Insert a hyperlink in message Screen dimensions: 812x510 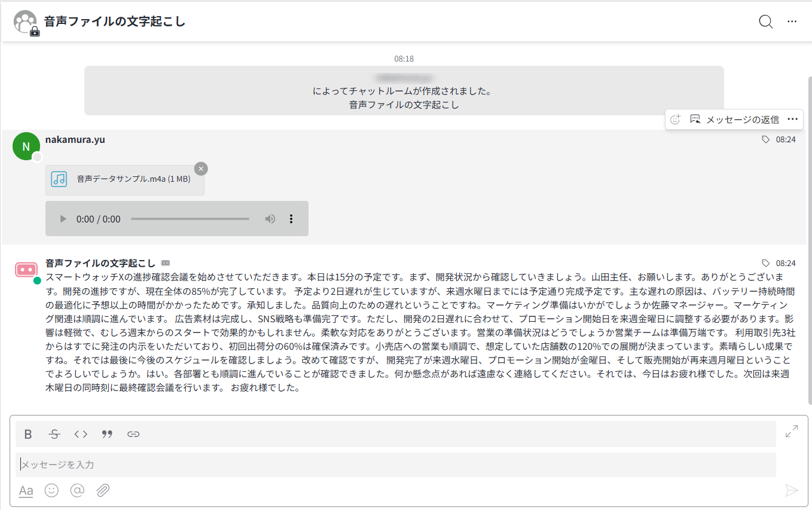tap(133, 435)
